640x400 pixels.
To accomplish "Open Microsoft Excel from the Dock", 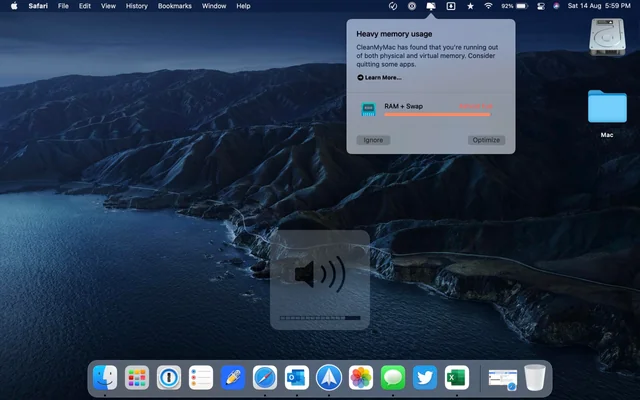I will [x=457, y=378].
